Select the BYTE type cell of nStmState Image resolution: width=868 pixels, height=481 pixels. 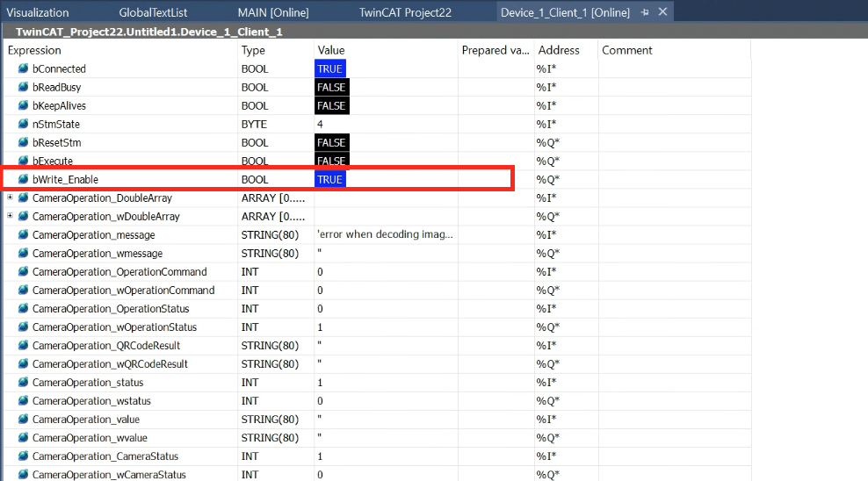(x=254, y=125)
